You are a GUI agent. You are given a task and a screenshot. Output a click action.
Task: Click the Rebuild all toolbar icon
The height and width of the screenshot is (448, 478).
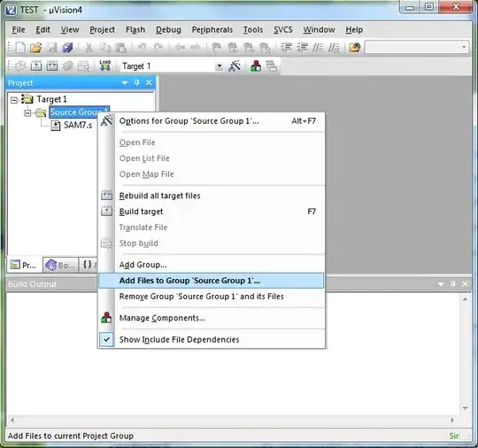coord(52,66)
